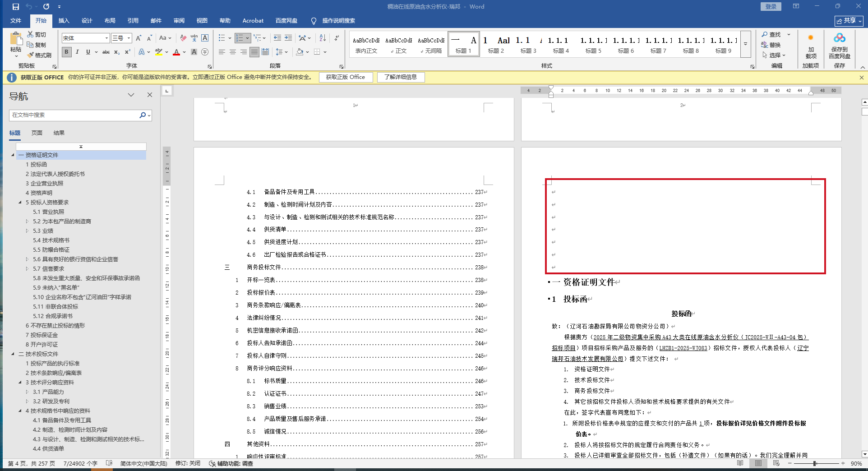Screen dimensions: 868x471
Task: Open the 加载项 add-ins button
Action: (811, 46)
